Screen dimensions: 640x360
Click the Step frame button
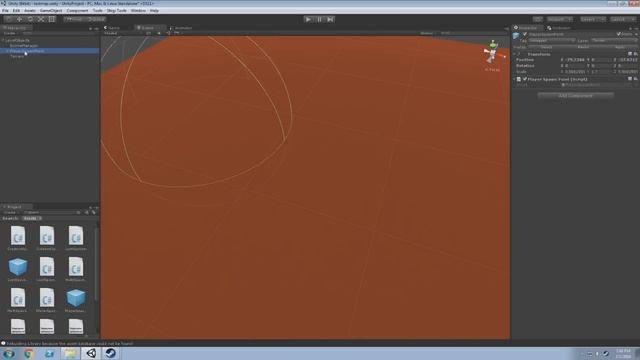[331, 19]
